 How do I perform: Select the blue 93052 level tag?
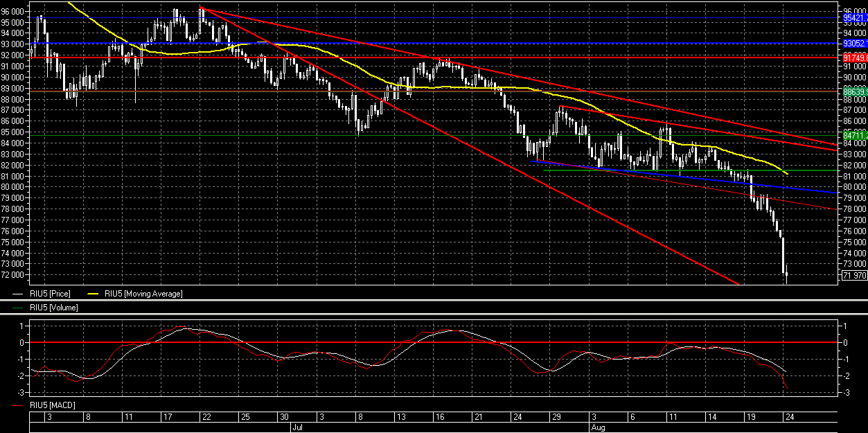coord(854,43)
